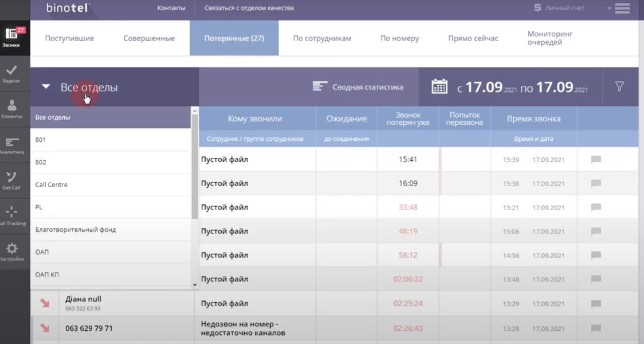644x344 pixels.
Task: Open the Задачи checkmark icon
Action: click(11, 73)
